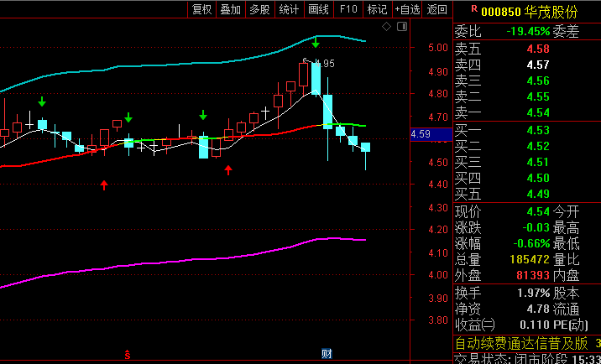Image resolution: width=601 pixels, height=364 pixels.
Task: Select 卖二 price 4.55
Action: (538, 97)
